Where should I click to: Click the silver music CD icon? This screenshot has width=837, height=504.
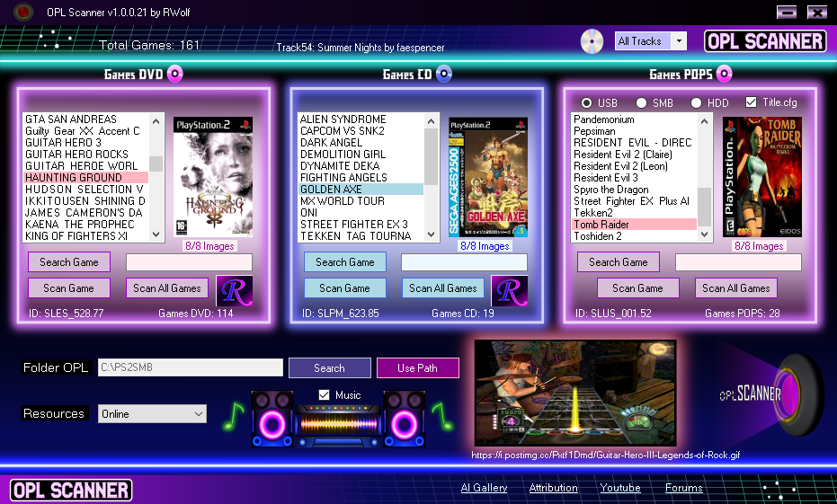pyautogui.click(x=592, y=41)
